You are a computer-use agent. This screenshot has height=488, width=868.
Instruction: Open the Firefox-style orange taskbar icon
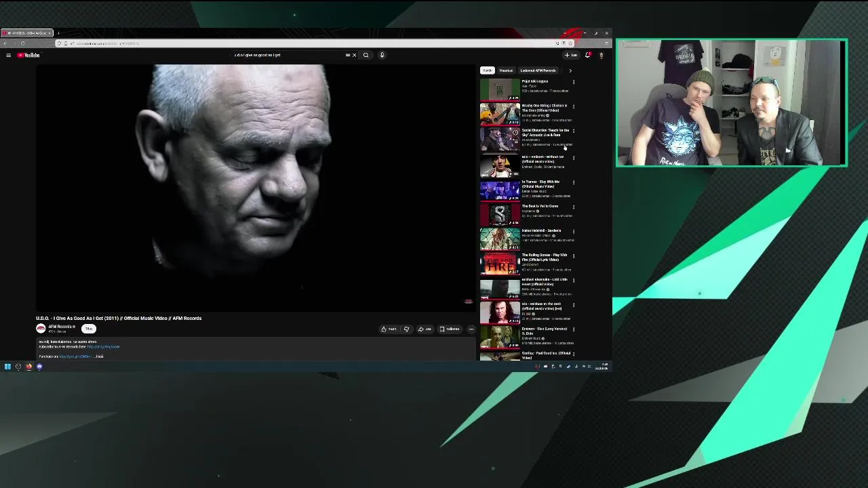click(28, 367)
